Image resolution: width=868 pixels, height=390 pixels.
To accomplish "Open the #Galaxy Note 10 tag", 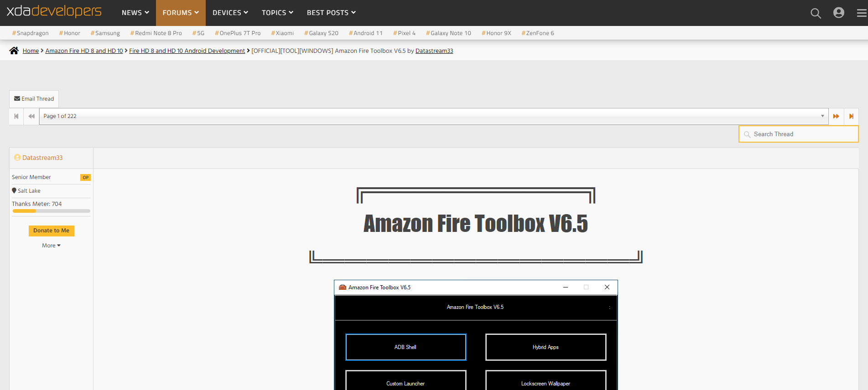I will (x=449, y=33).
